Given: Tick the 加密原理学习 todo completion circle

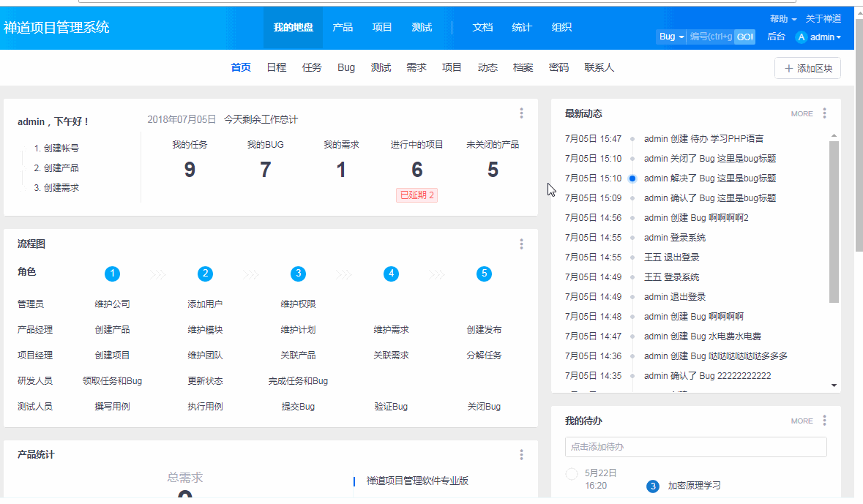Looking at the screenshot, I should (x=572, y=474).
